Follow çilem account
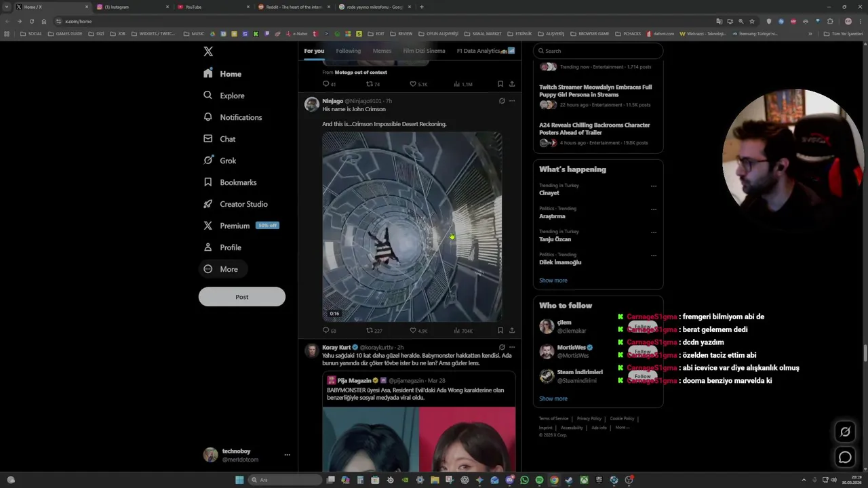This screenshot has width=868, height=488. [643, 327]
